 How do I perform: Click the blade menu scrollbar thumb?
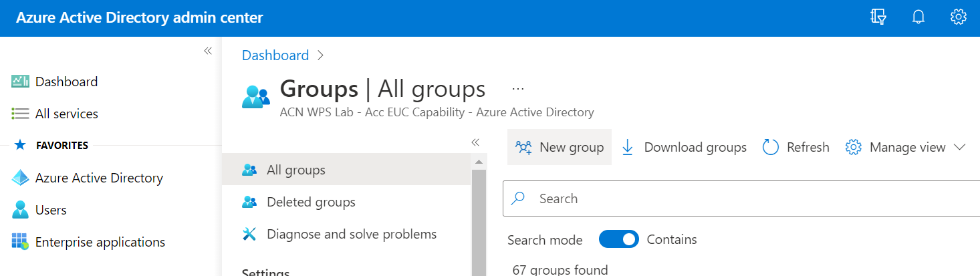(479, 222)
